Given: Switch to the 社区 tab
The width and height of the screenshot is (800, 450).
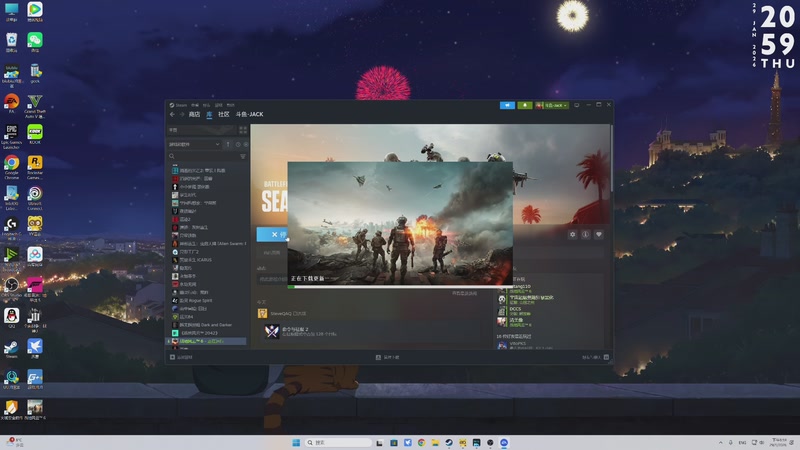Looking at the screenshot, I should (x=223, y=114).
